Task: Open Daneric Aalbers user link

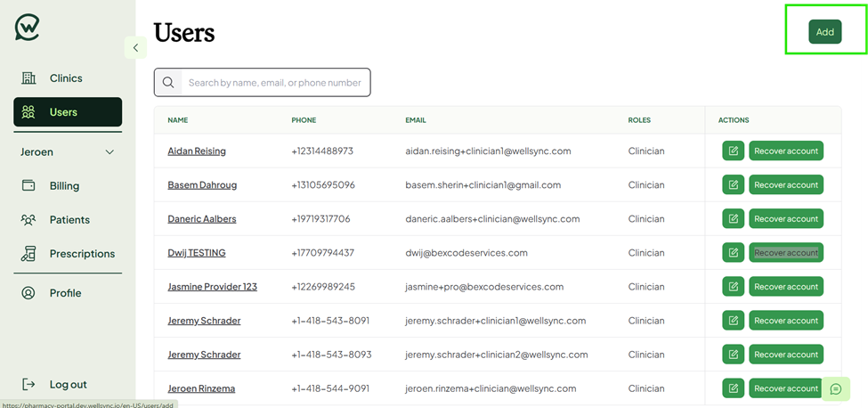Action: (x=202, y=218)
